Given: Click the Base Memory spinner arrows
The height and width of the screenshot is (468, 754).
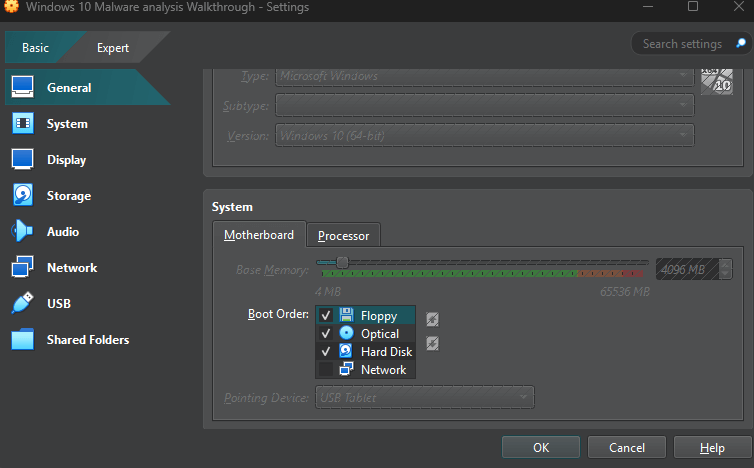Looking at the screenshot, I should 726,269.
